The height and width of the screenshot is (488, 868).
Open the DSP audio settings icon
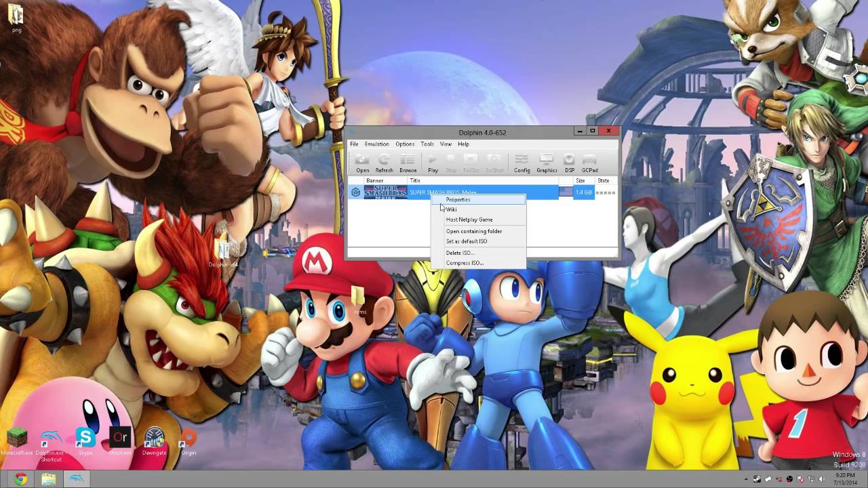(x=570, y=163)
